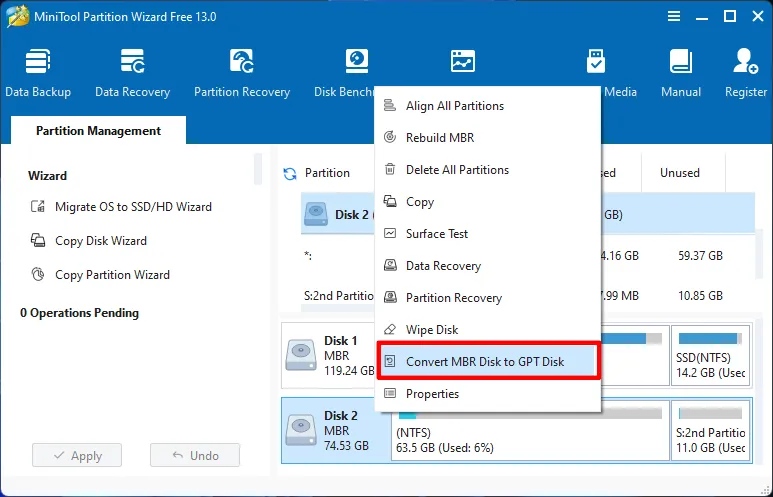Open the Partition Recovery tool
The width and height of the screenshot is (773, 497).
[242, 73]
